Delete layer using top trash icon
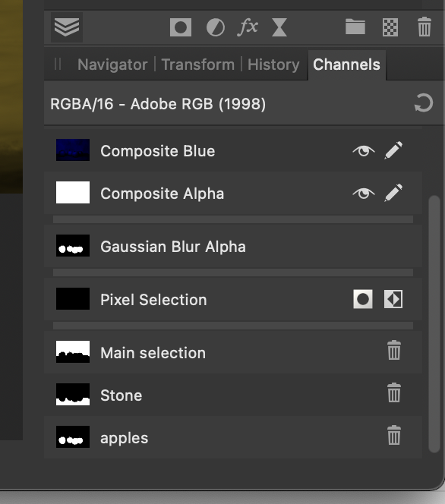The height and width of the screenshot is (504, 445). tap(424, 27)
